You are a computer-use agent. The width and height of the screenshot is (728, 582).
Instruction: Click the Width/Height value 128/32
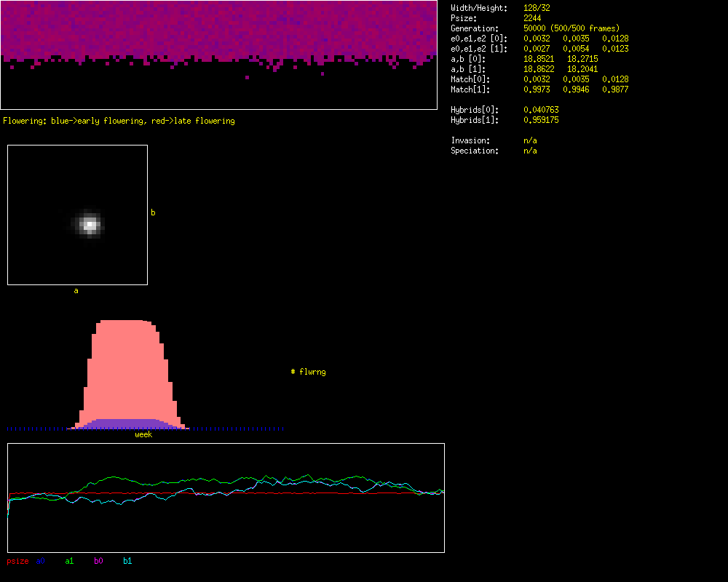[x=537, y=8]
